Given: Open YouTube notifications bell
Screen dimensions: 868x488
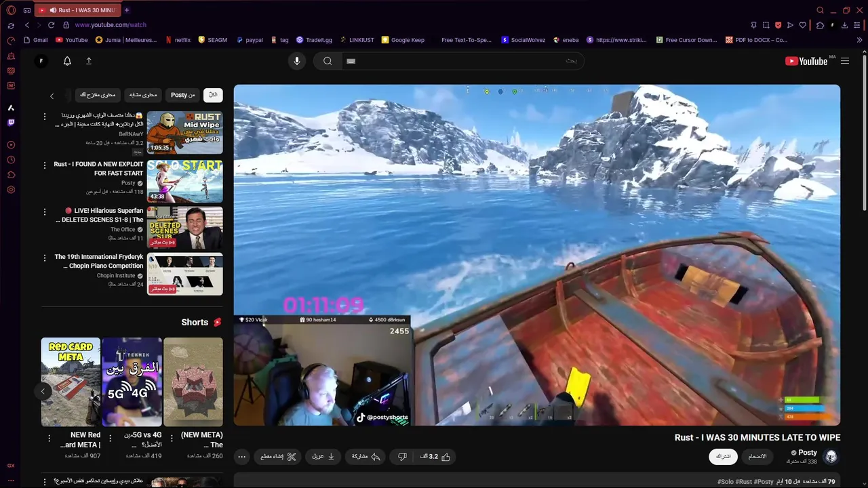Looking at the screenshot, I should pos(67,61).
